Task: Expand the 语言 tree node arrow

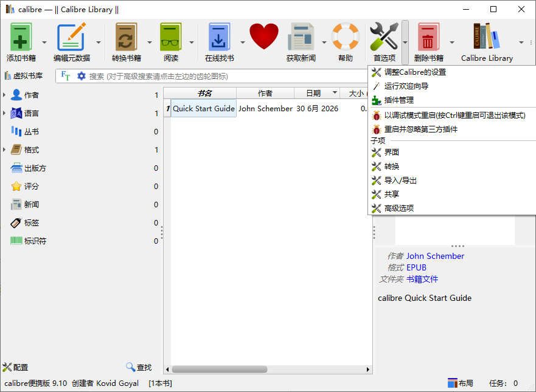Action: pos(4,113)
